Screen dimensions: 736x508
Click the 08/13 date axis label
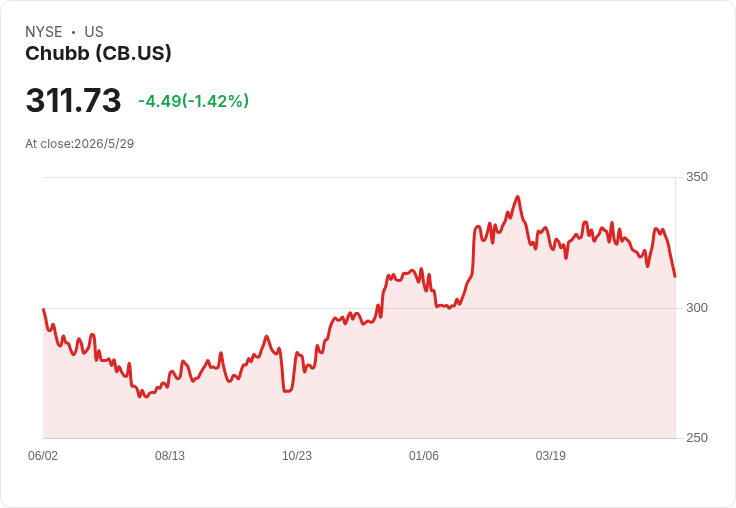point(170,456)
